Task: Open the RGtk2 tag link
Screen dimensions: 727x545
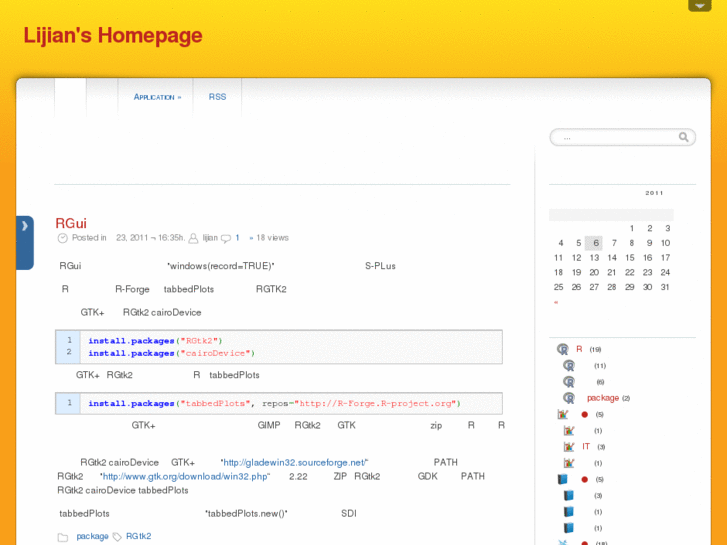Action: tap(139, 536)
